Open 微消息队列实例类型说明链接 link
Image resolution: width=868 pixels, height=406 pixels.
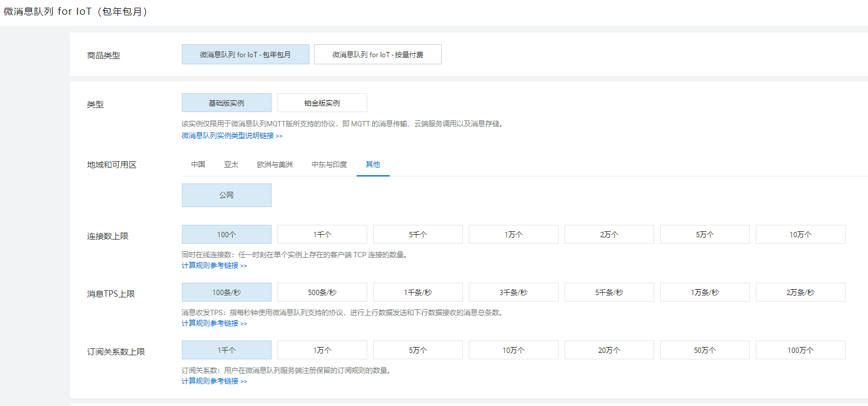coord(232,136)
